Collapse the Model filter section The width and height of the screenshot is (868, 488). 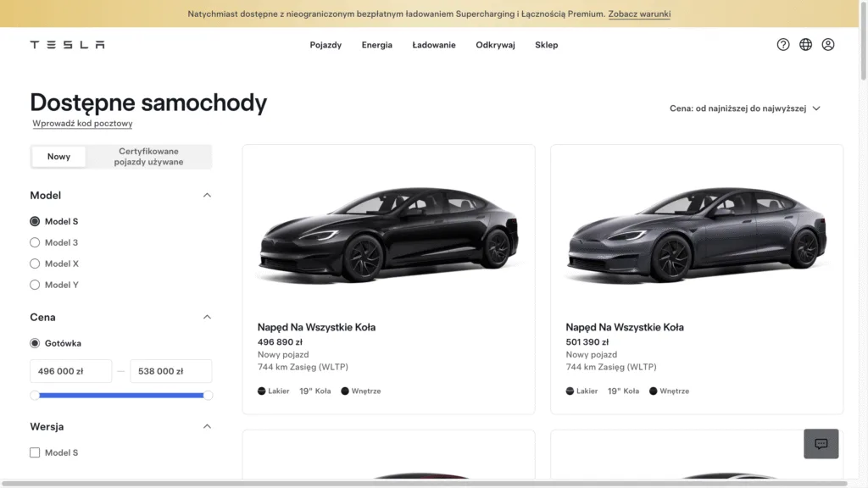coord(207,196)
